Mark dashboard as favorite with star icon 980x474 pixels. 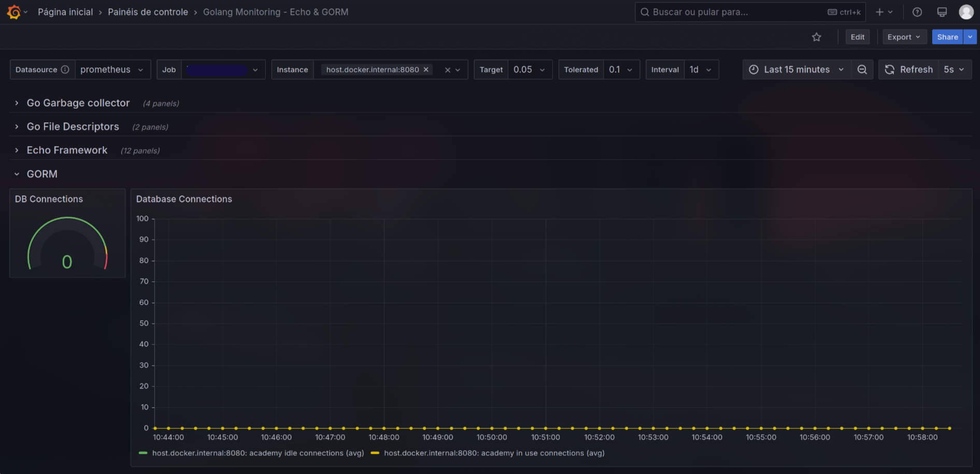(817, 37)
